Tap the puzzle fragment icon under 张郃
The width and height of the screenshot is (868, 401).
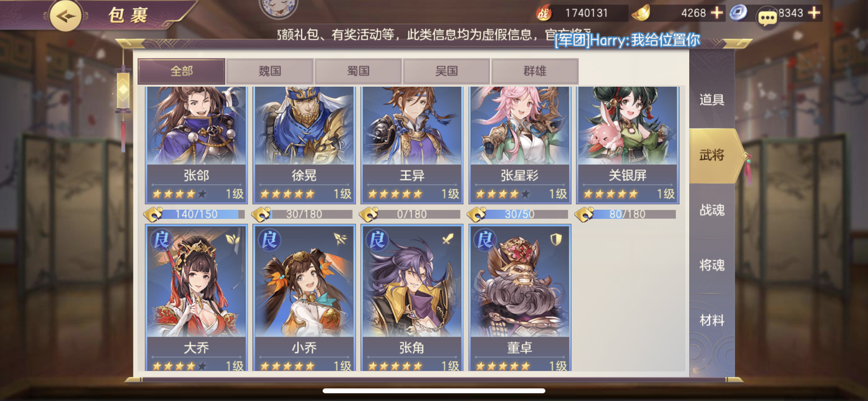[x=154, y=214]
